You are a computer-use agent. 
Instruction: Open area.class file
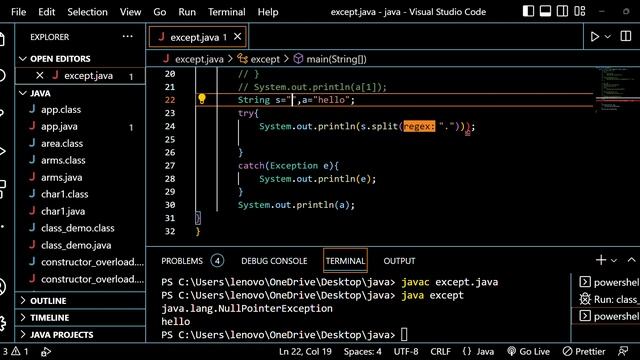[x=62, y=143]
